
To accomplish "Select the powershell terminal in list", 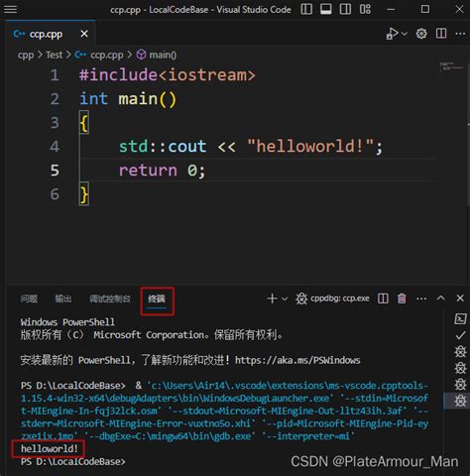I will tap(460, 319).
